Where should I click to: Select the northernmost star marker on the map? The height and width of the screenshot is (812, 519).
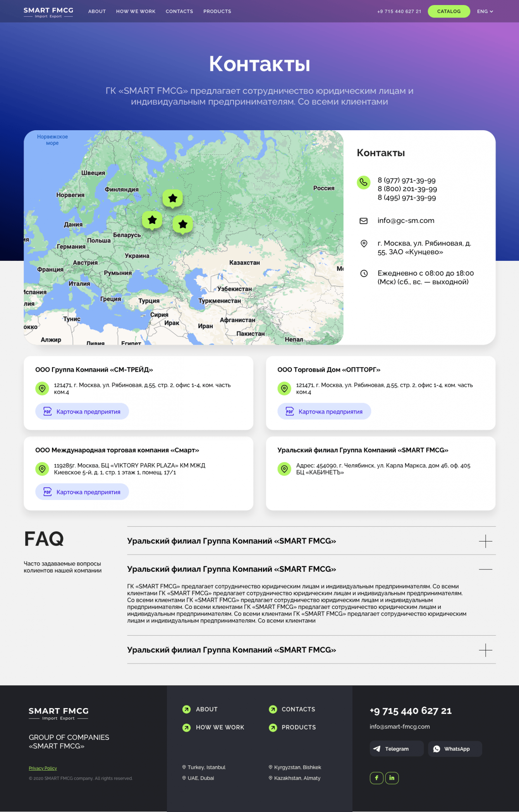[173, 199]
